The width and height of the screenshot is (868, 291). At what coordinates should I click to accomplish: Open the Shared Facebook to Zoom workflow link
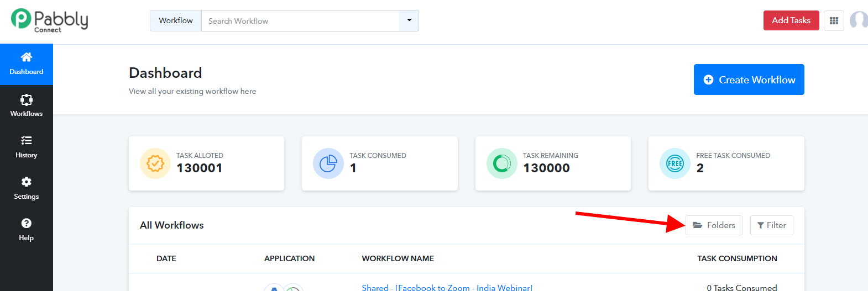(447, 287)
